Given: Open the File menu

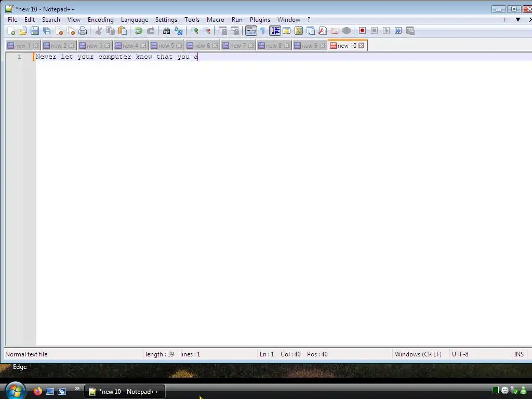Looking at the screenshot, I should (x=12, y=20).
